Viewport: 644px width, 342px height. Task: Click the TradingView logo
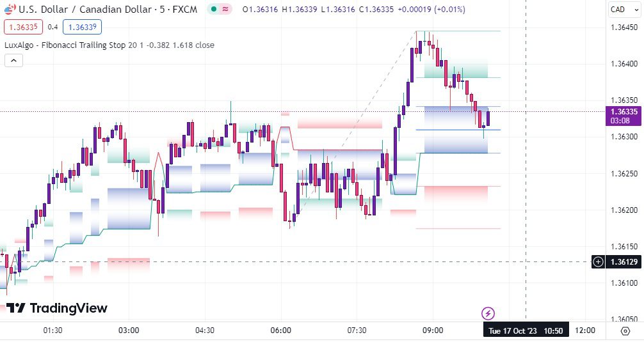pyautogui.click(x=57, y=308)
